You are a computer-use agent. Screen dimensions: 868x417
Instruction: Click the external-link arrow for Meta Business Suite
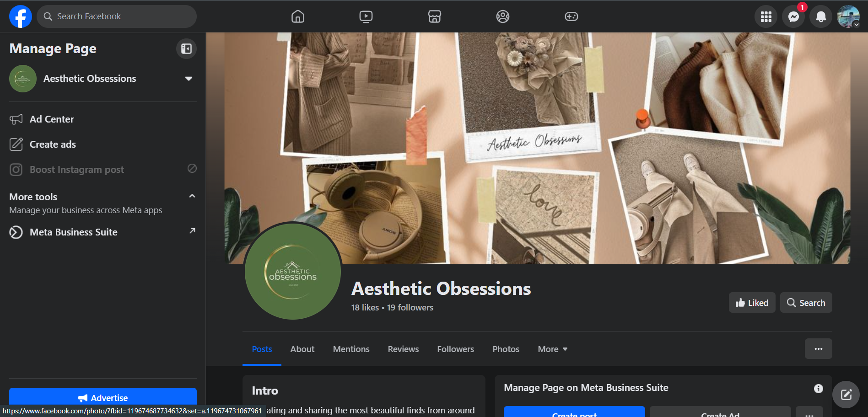(192, 231)
